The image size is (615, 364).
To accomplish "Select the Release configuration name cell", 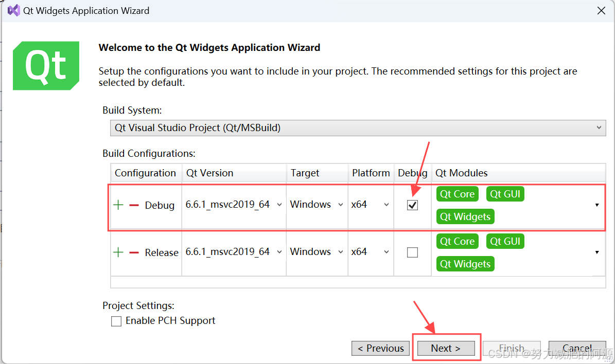I will point(162,253).
